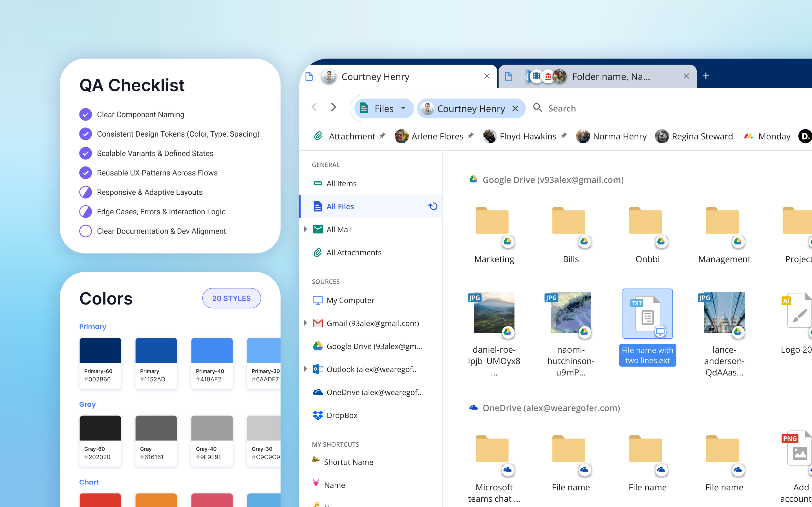Click the search magnifier icon
The height and width of the screenshot is (507, 812).
pyautogui.click(x=538, y=108)
